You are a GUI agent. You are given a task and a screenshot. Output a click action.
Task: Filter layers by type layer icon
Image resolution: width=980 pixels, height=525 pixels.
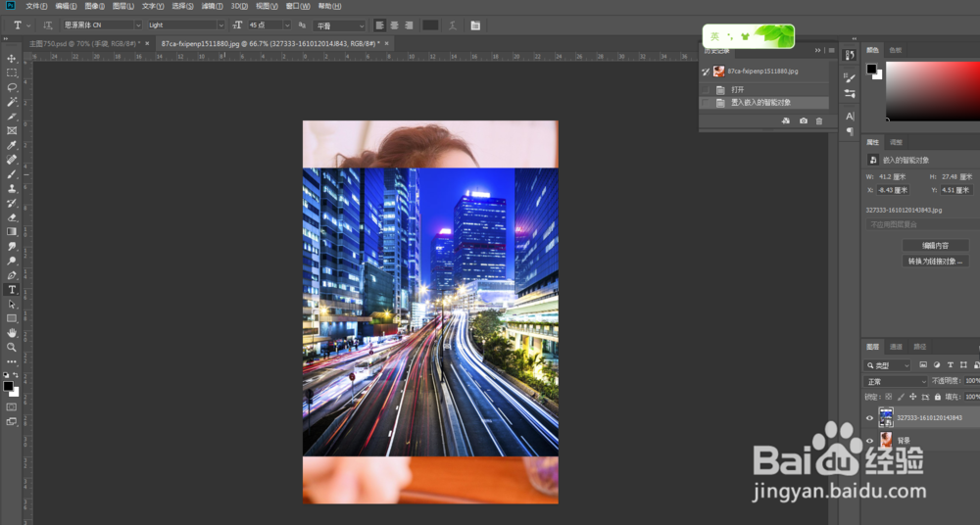tap(950, 365)
